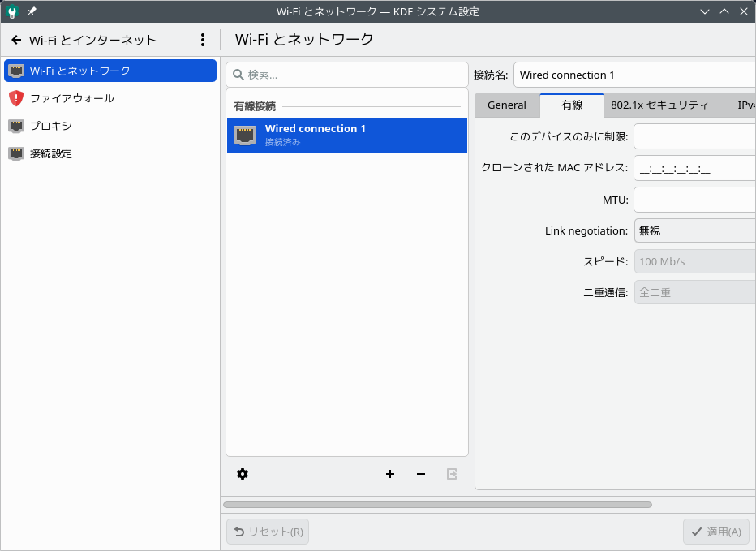Switch to the IPv4 tab
The height and width of the screenshot is (551, 756).
745,105
